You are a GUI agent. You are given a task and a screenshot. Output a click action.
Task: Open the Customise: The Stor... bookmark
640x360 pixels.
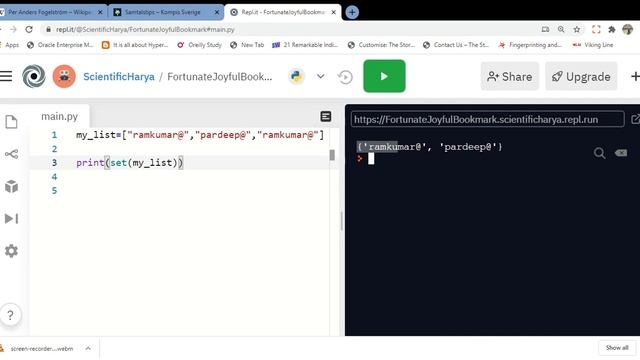[381, 45]
